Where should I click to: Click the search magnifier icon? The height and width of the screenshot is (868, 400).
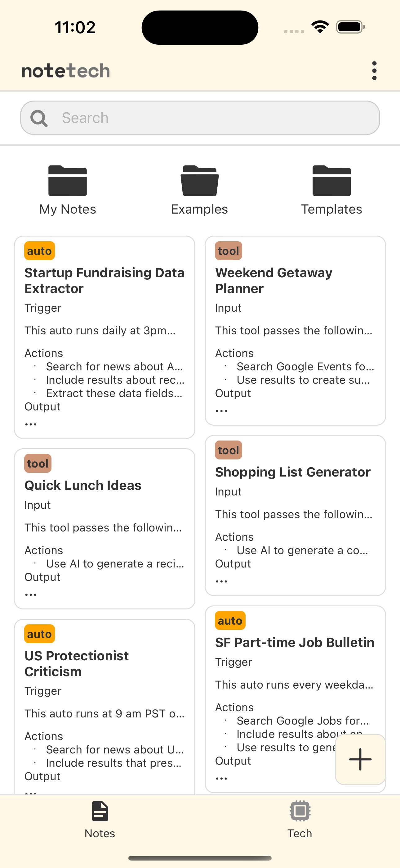[39, 118]
